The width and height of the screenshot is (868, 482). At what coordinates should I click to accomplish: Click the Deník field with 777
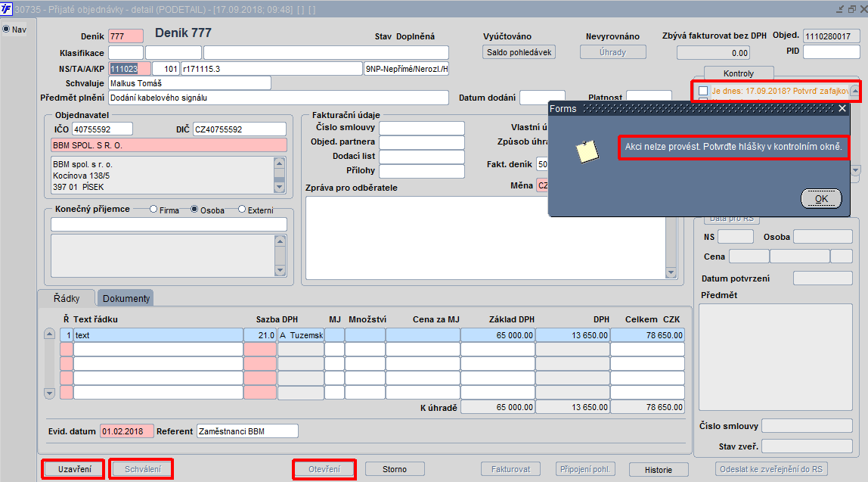(x=126, y=36)
